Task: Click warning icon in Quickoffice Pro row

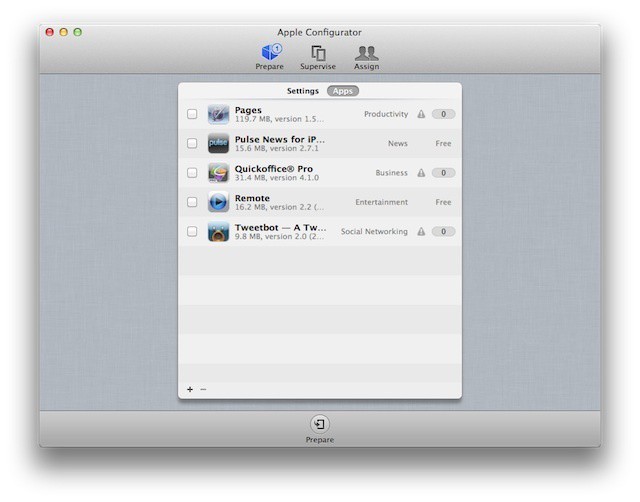Action: pos(421,173)
